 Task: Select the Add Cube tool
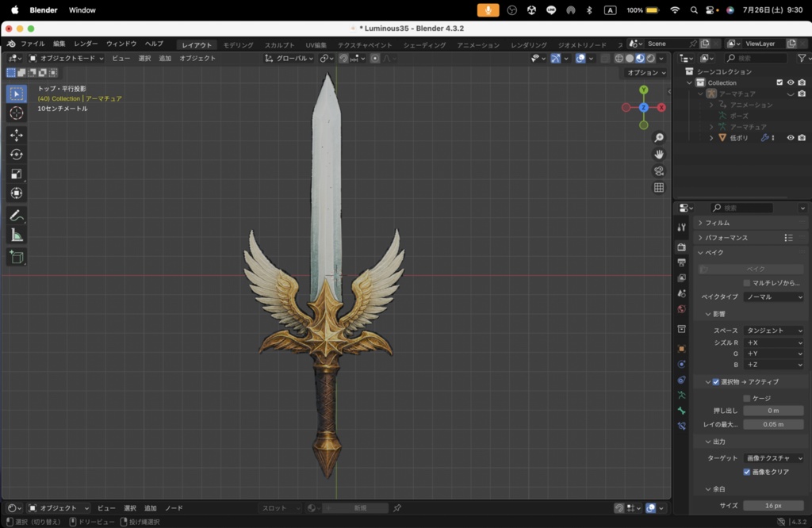pos(17,257)
